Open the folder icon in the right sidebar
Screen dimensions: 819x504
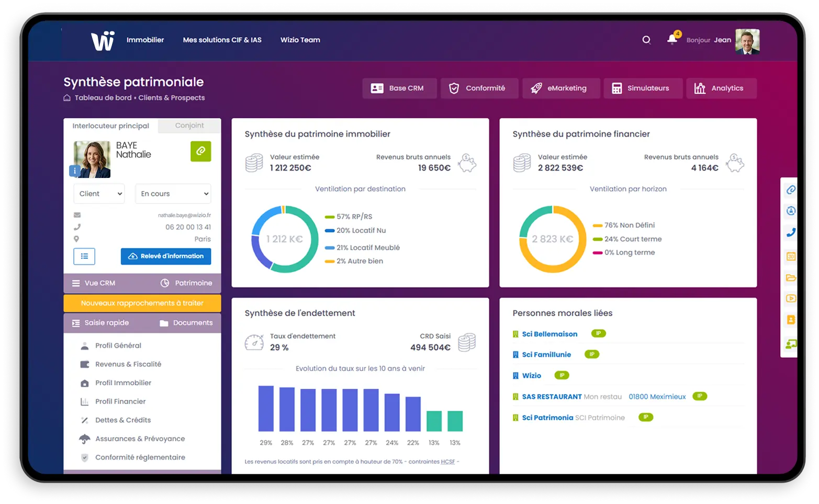790,278
